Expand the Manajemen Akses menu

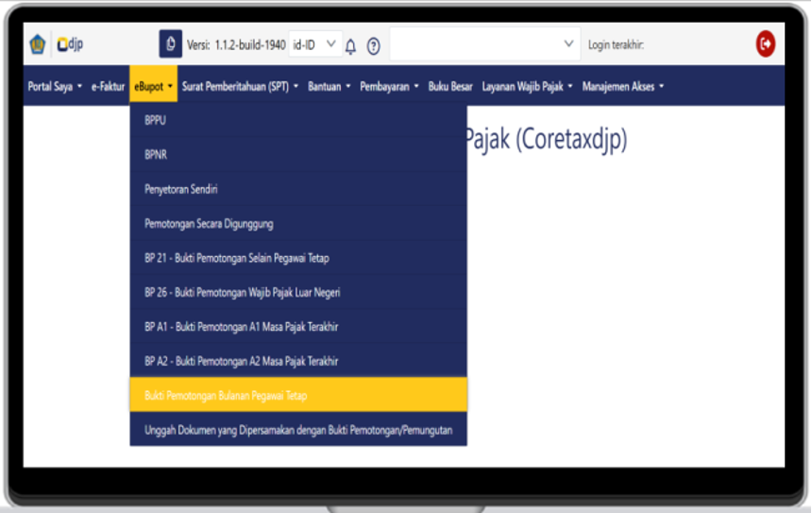pos(623,86)
